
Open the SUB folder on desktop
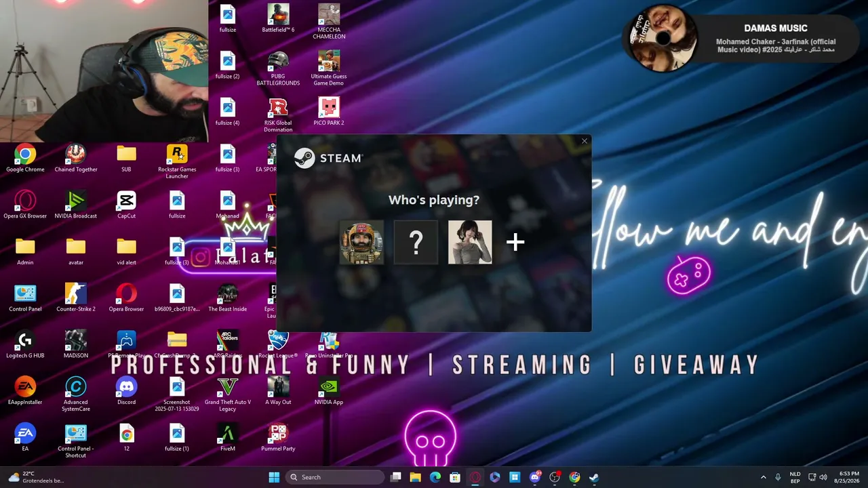coord(126,159)
